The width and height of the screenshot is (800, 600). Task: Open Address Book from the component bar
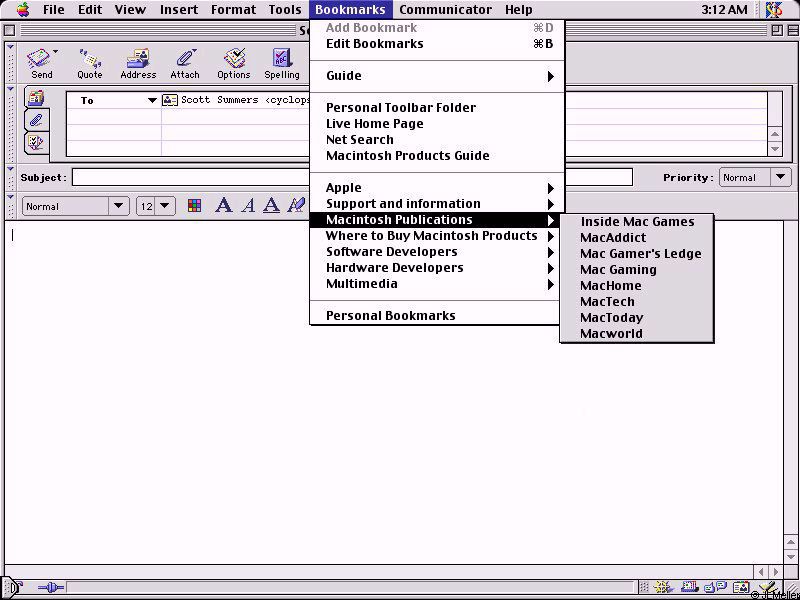click(x=740, y=588)
